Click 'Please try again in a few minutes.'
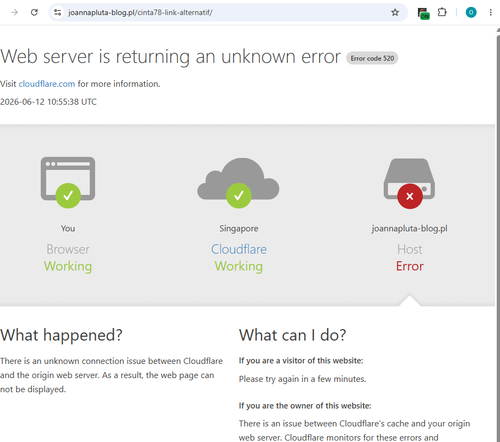 tap(302, 379)
